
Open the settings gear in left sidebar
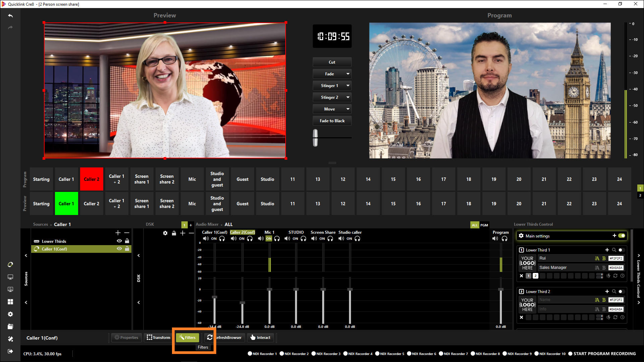click(10, 314)
